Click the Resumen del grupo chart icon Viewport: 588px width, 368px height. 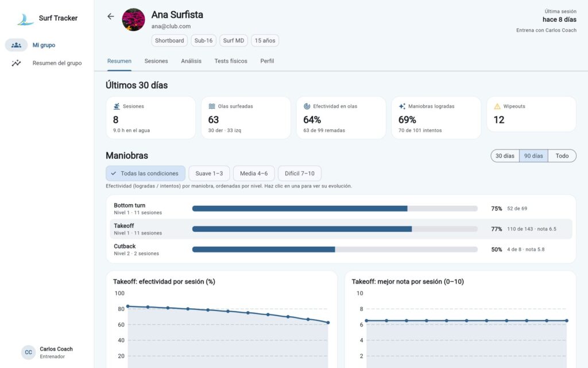coord(16,63)
